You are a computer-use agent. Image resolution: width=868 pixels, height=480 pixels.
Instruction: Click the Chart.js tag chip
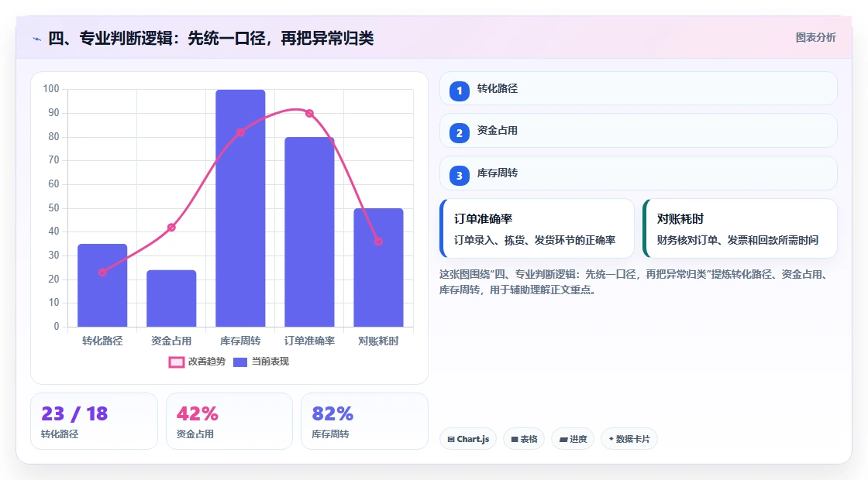[x=468, y=439]
